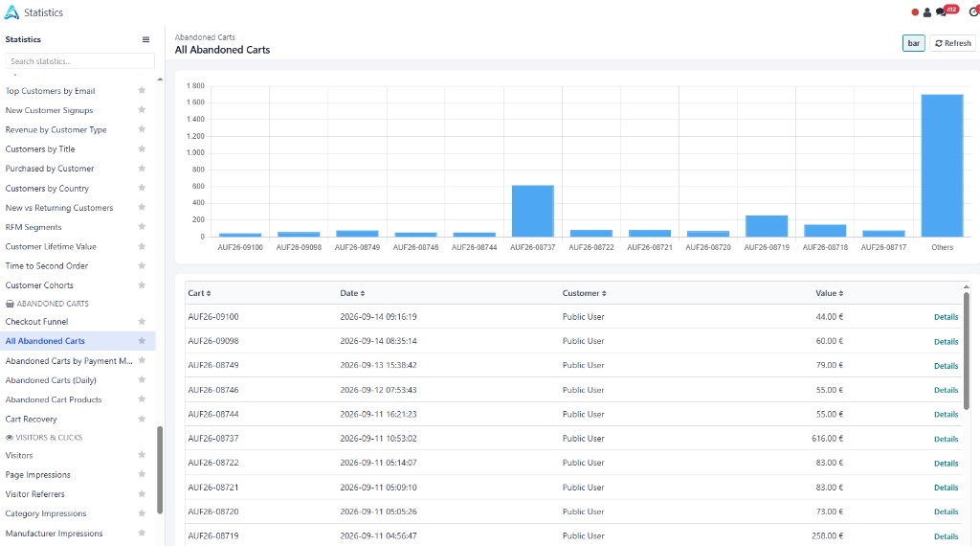Open Visitors statistic
980x546 pixels.
click(19, 455)
